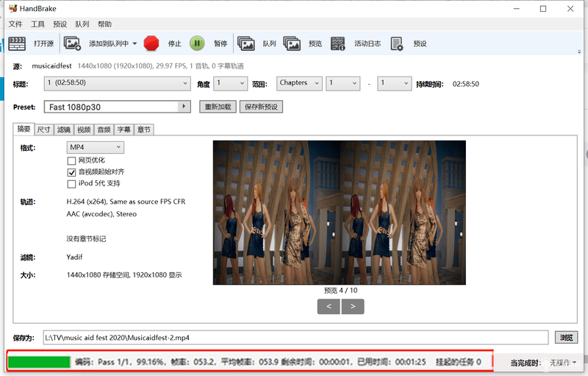Click the 预览 4 / 10 label
The height and width of the screenshot is (376, 588).
click(x=340, y=291)
